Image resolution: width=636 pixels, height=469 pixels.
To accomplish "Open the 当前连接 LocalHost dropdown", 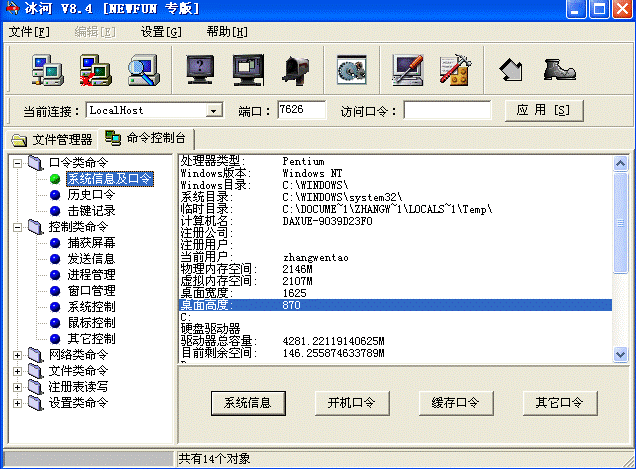I will point(213,110).
